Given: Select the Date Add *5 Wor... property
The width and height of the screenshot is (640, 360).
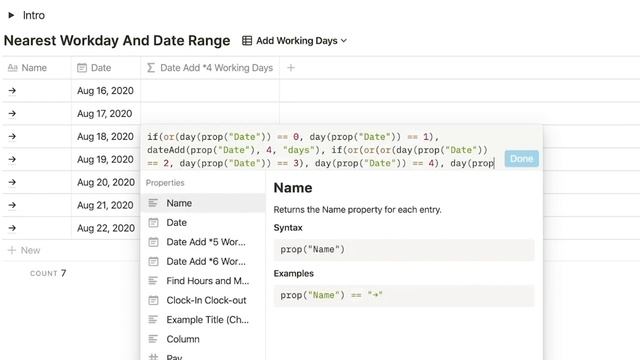Looking at the screenshot, I should [203, 242].
